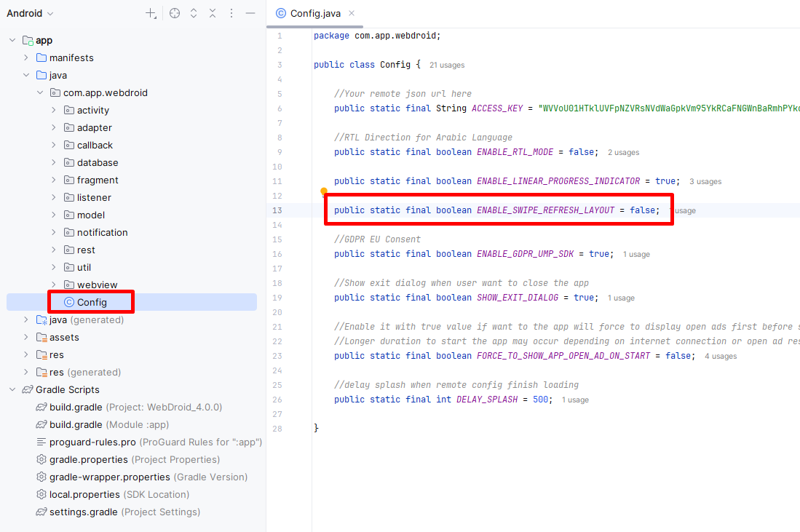Expand the res (generated) folder
Image resolution: width=800 pixels, height=532 pixels.
coord(26,372)
